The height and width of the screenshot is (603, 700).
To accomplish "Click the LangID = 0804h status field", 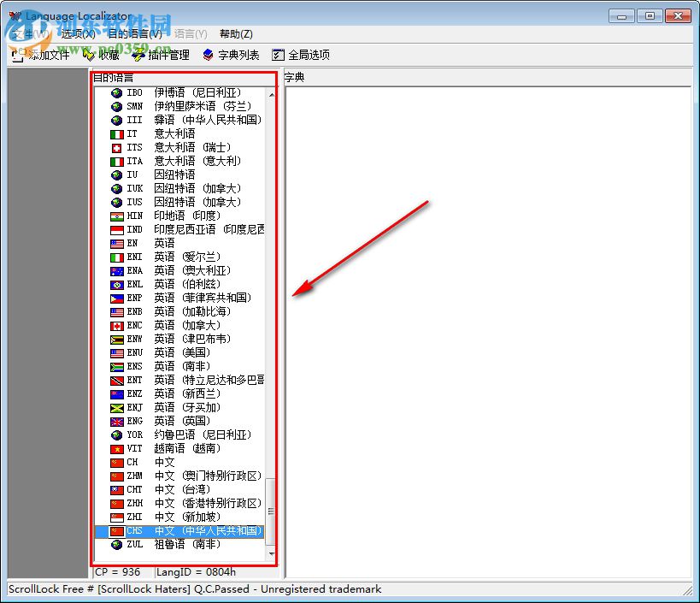I will (x=194, y=572).
